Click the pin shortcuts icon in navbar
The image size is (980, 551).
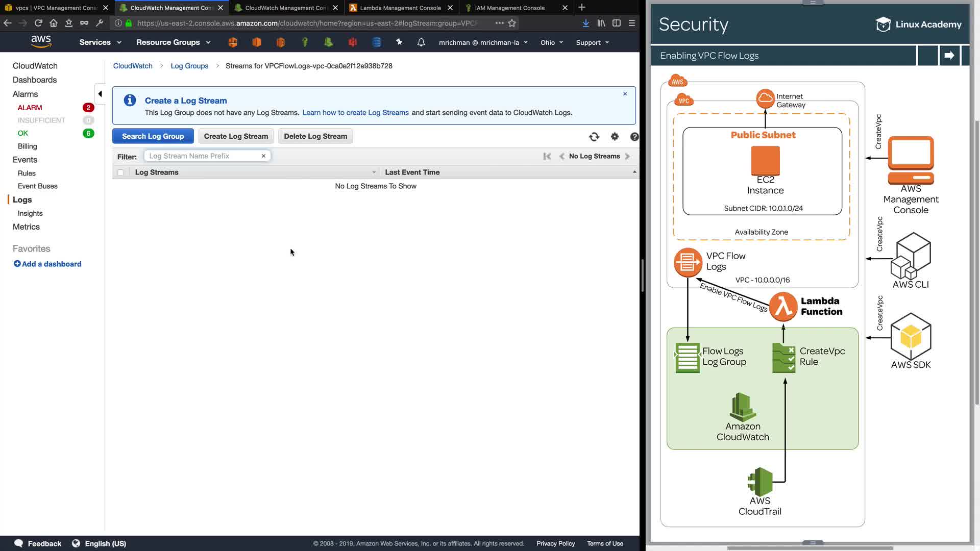click(x=399, y=42)
